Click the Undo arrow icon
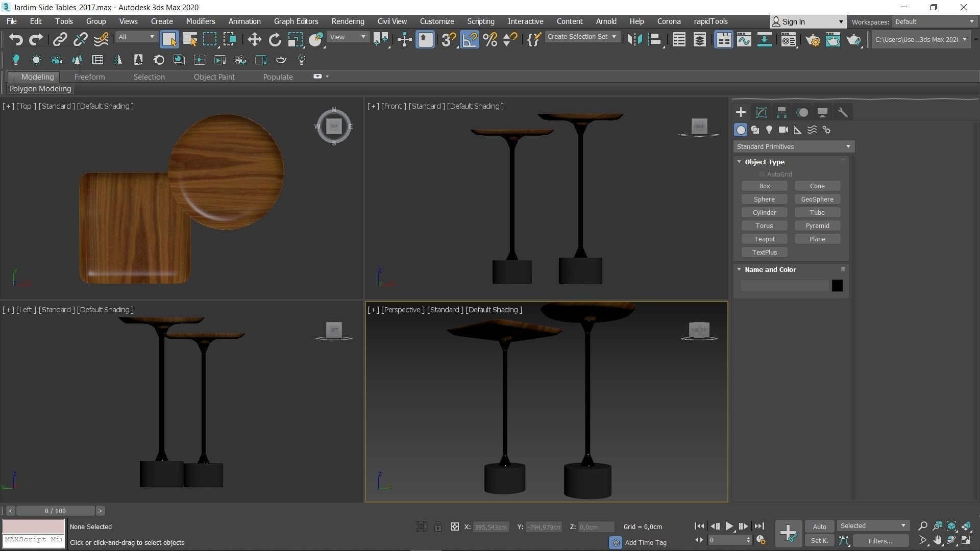The image size is (980, 551). (16, 39)
